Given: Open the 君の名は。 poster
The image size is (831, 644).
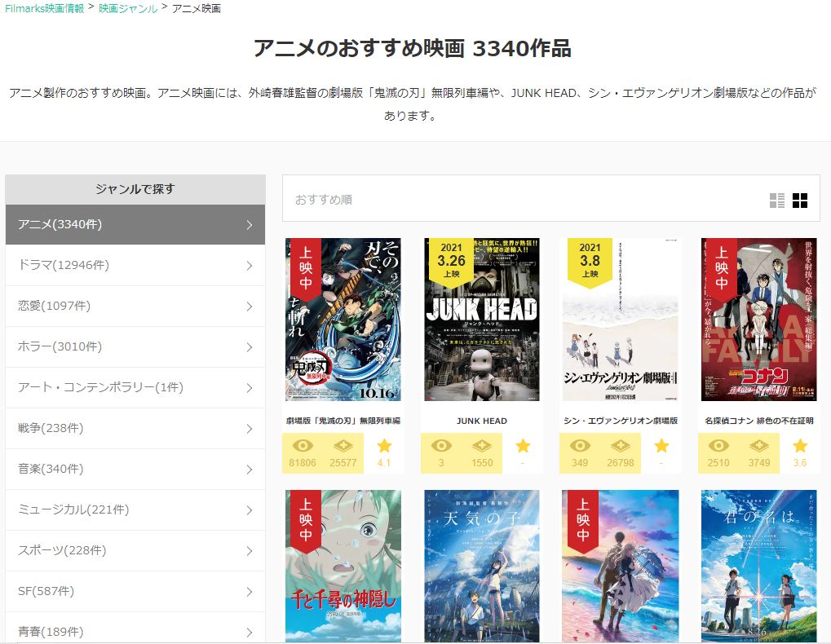Looking at the screenshot, I should tap(759, 566).
